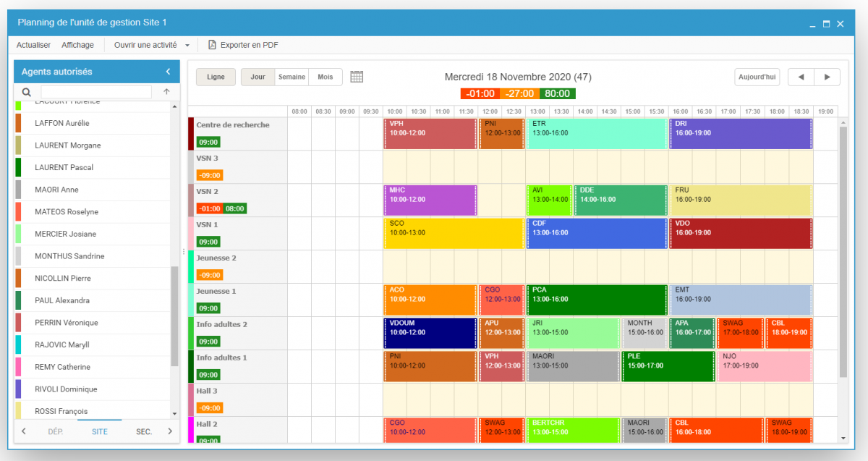Select the NJO 17:00-19:00 shift block
Viewport: 868px width, 461px height.
[x=765, y=367]
